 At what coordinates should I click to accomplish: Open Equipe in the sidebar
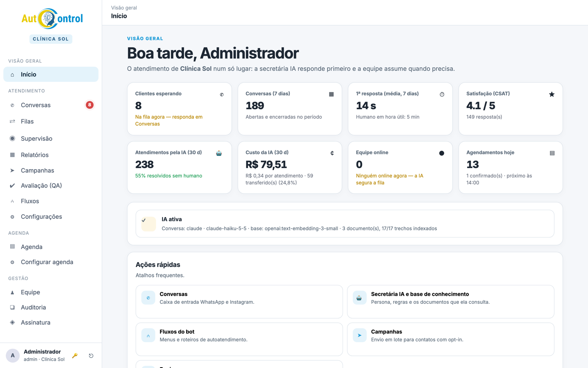pos(51,292)
